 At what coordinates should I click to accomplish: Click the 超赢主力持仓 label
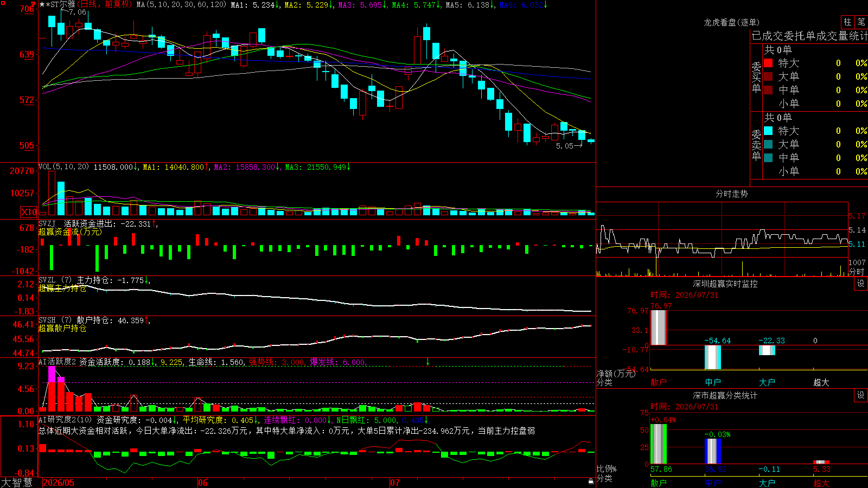coord(62,288)
